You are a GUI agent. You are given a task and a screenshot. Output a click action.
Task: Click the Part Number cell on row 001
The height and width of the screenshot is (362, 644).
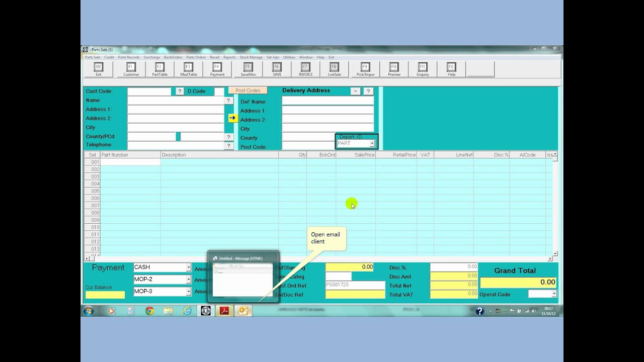(x=130, y=162)
